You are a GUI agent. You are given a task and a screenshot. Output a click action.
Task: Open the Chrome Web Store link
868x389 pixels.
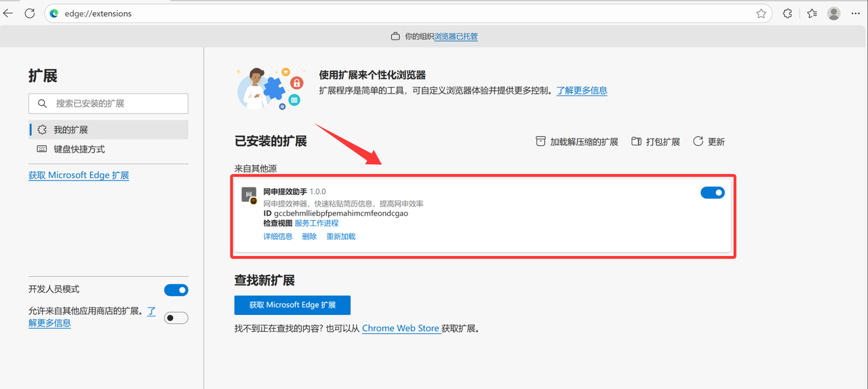click(x=400, y=329)
